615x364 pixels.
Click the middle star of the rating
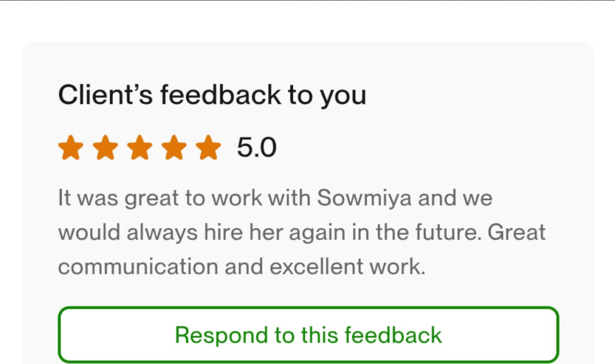click(139, 148)
